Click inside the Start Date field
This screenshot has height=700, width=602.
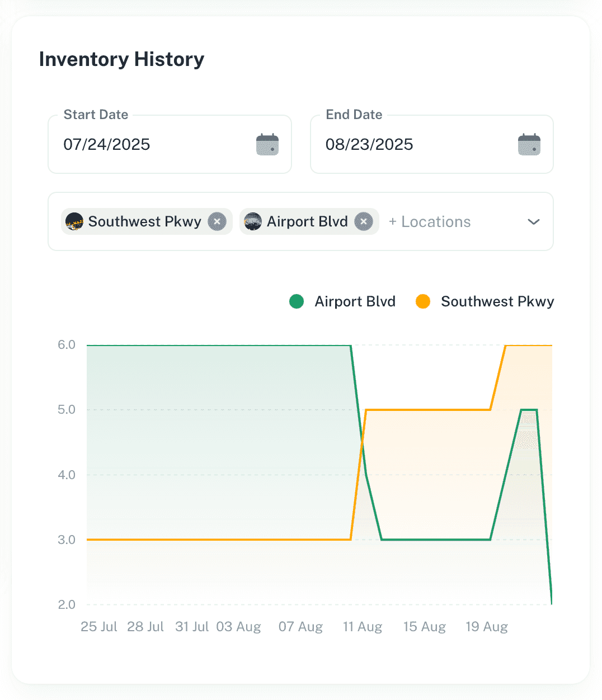tap(140, 144)
